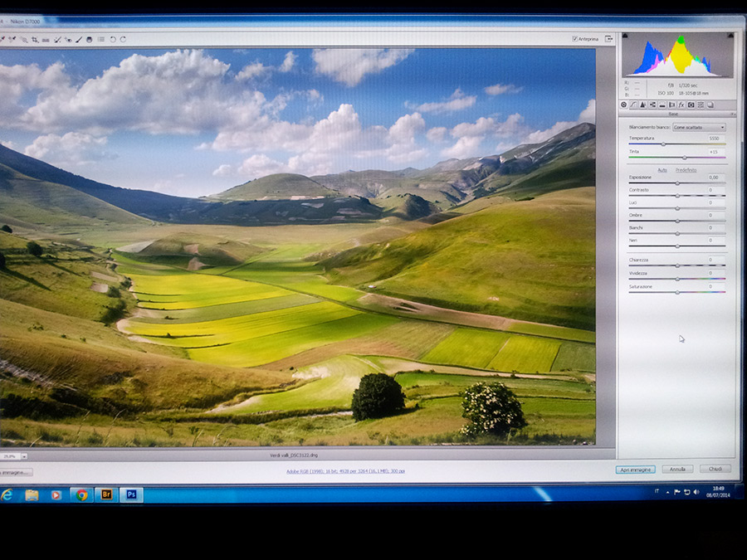This screenshot has width=747, height=560.
Task: Open workflow options Adobe RGB link
Action: (x=345, y=471)
